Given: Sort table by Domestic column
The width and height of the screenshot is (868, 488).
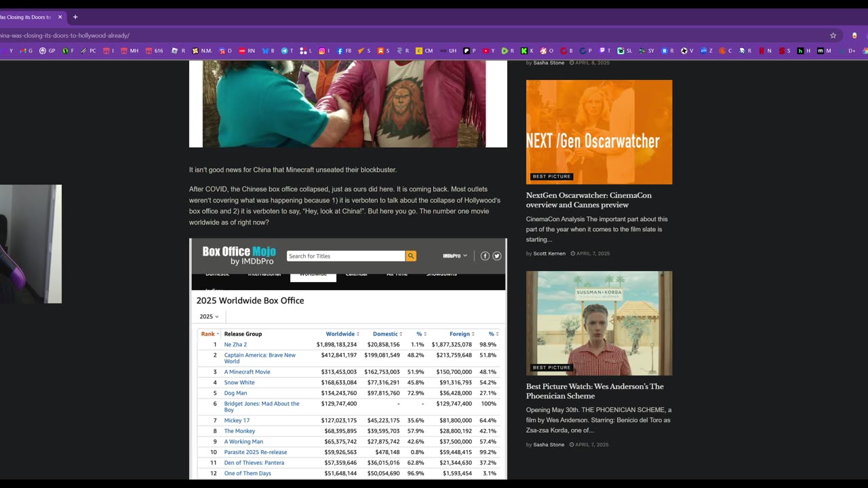Looking at the screenshot, I should click(387, 334).
